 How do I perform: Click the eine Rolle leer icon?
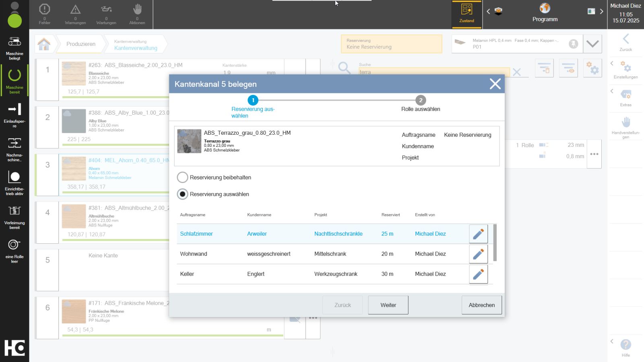coord(14,251)
